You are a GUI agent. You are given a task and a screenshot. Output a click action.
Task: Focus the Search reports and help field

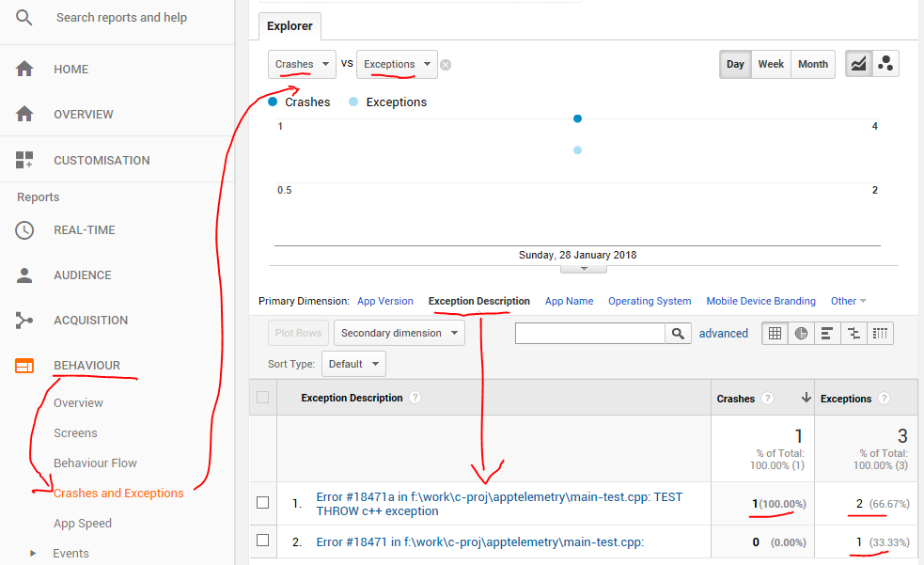(x=121, y=18)
